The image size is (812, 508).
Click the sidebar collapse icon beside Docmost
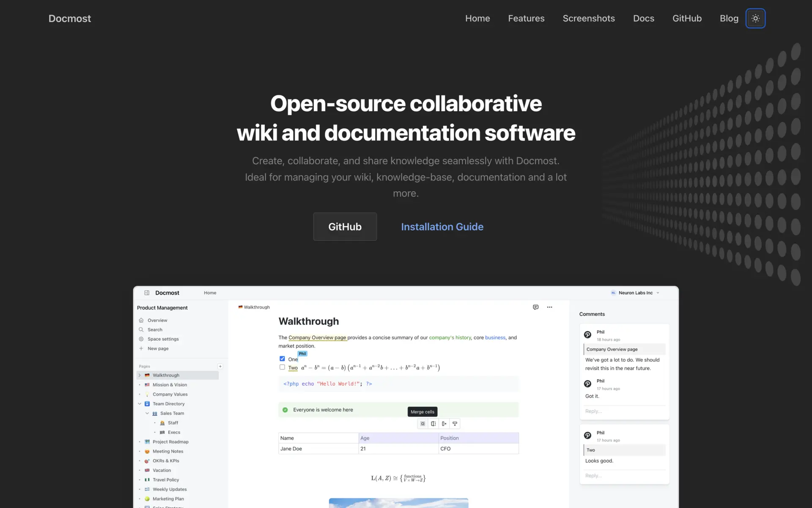(x=147, y=293)
